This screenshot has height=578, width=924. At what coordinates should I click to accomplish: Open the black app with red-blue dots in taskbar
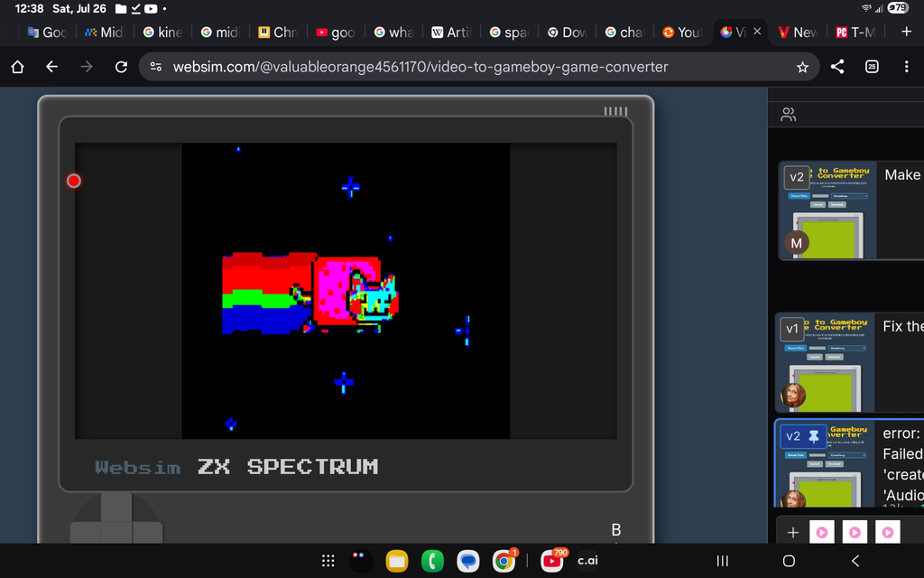(x=361, y=561)
